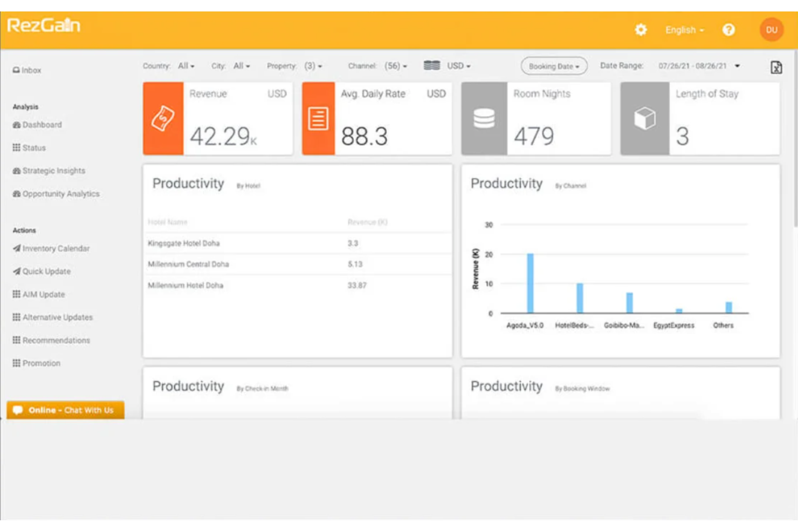Open the City filter dropdown

click(x=242, y=66)
